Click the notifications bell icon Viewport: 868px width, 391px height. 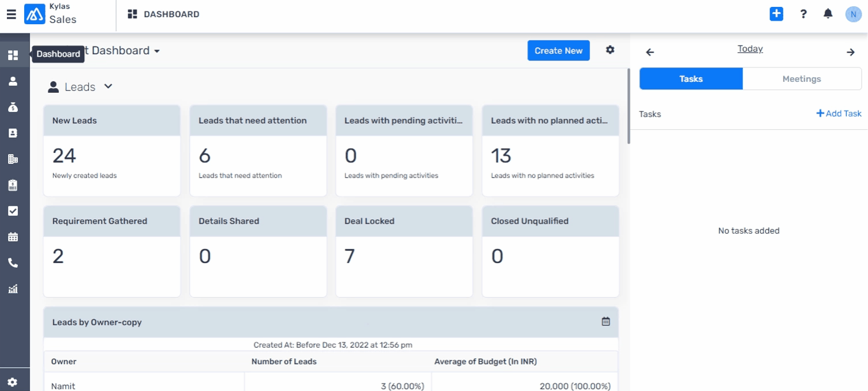coord(828,14)
